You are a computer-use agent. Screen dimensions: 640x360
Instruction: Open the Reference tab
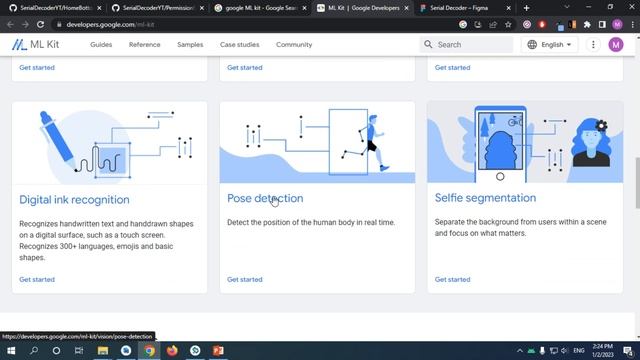pos(144,44)
